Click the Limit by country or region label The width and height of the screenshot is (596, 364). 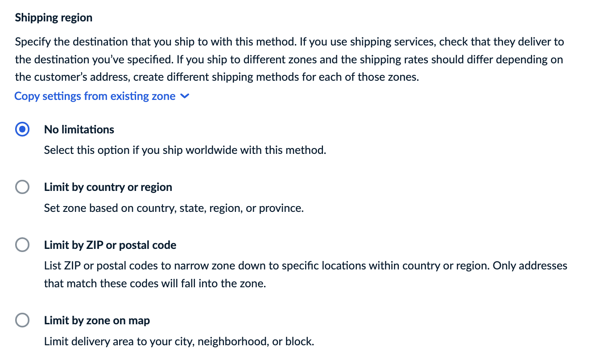[x=108, y=187]
